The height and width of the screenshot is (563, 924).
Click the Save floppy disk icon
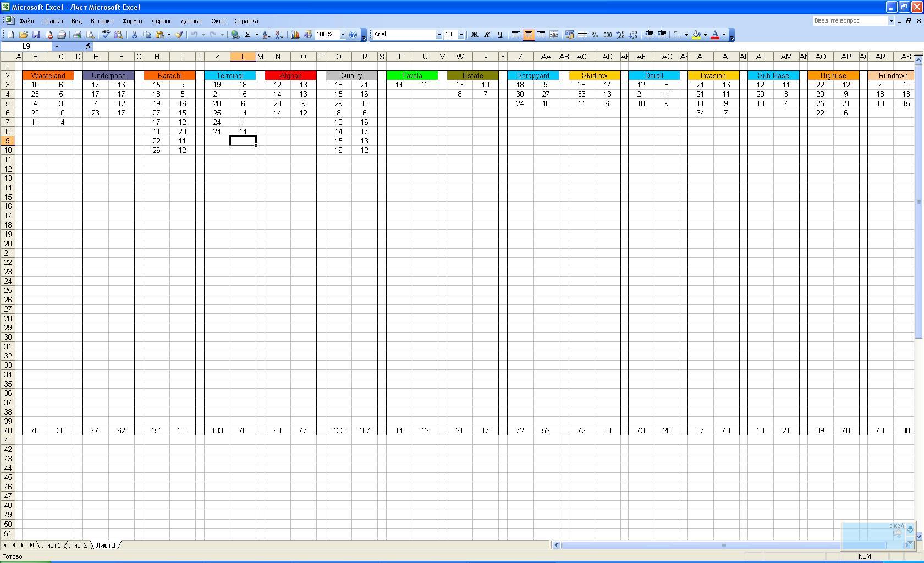tap(36, 35)
